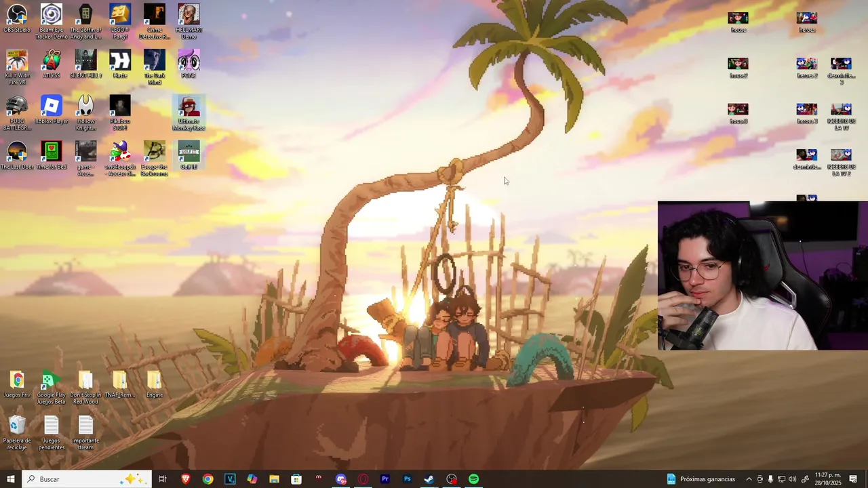Screen dimensions: 868x488
Task: Launch the HELLMART Demo shortcut
Action: [x=189, y=22]
